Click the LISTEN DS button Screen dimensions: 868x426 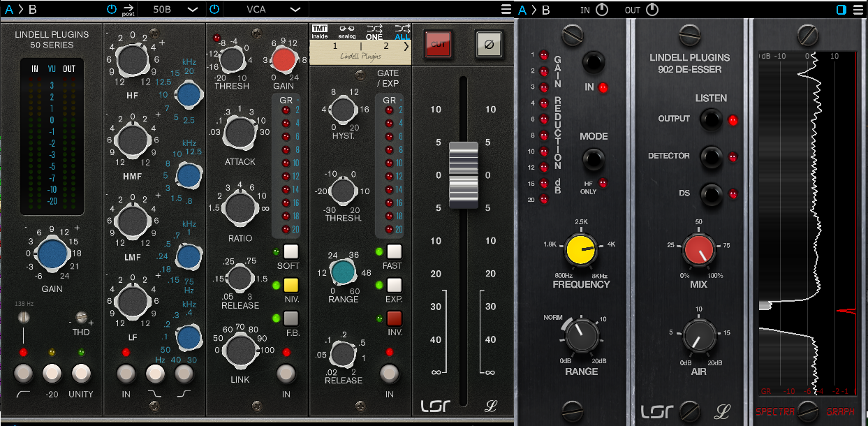(x=712, y=193)
